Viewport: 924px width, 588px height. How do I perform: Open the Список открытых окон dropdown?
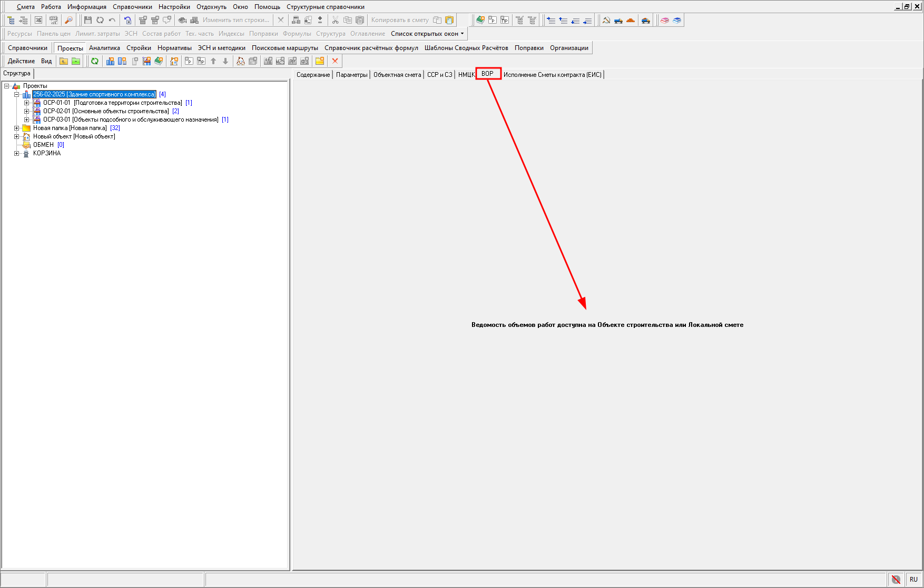pos(427,34)
